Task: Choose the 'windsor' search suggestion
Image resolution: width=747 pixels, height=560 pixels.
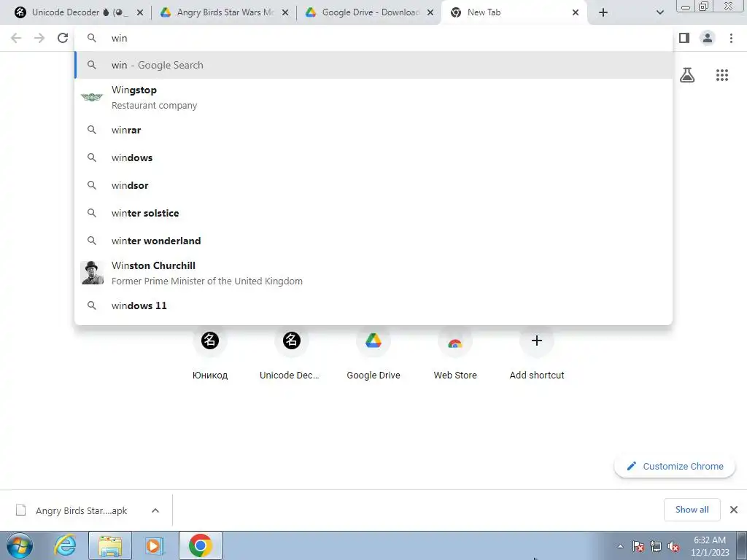Action: (373, 185)
